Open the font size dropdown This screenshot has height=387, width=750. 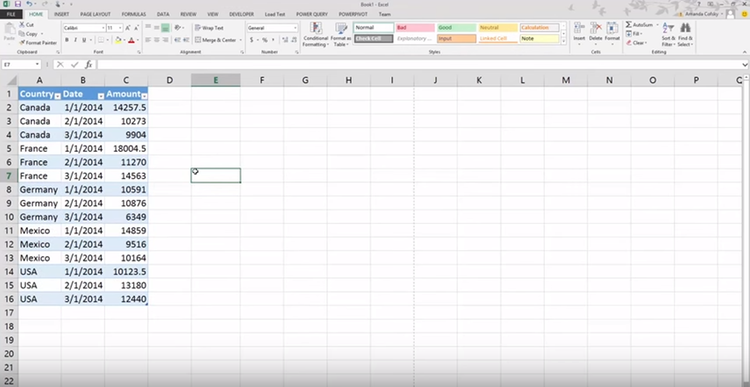coord(120,28)
